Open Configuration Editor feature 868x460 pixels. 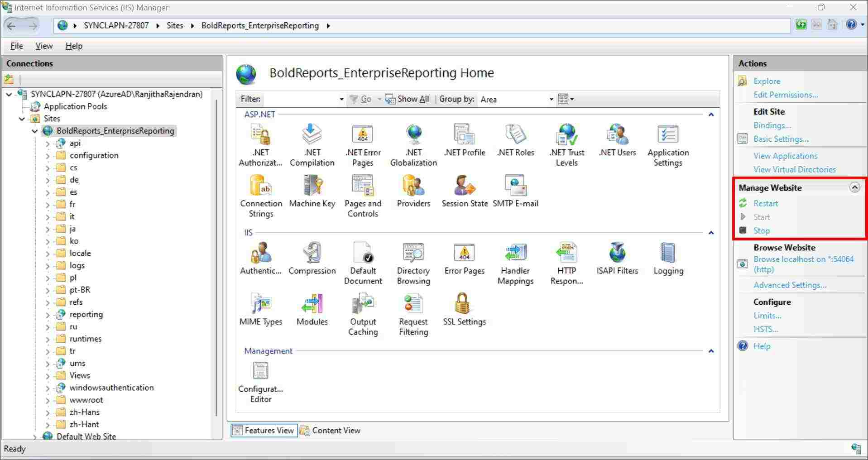click(x=261, y=383)
